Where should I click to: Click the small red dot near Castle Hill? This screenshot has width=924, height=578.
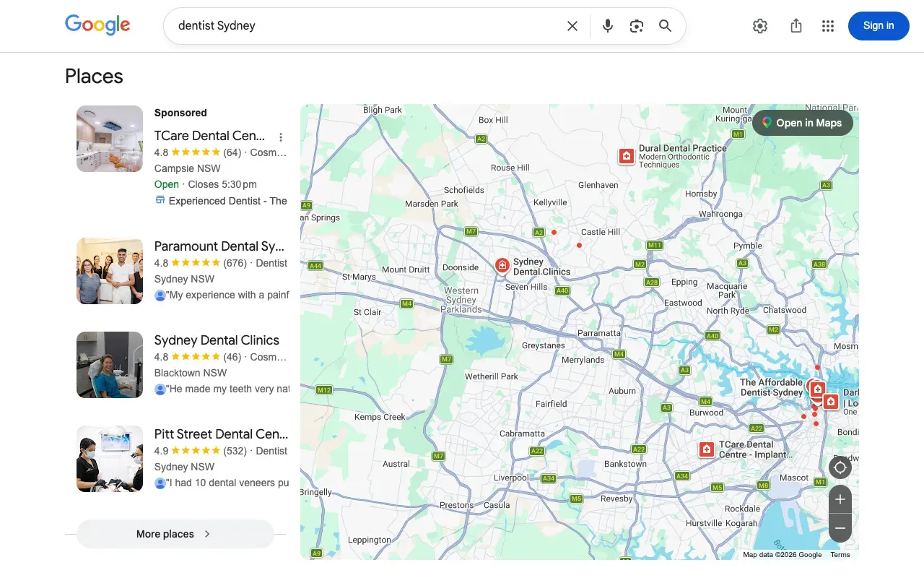[579, 246]
